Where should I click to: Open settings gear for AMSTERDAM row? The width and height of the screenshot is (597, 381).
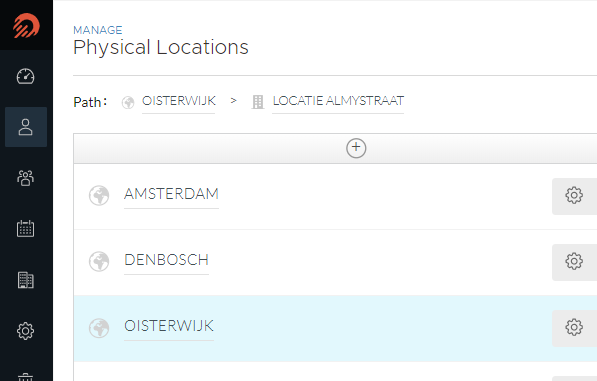click(574, 196)
